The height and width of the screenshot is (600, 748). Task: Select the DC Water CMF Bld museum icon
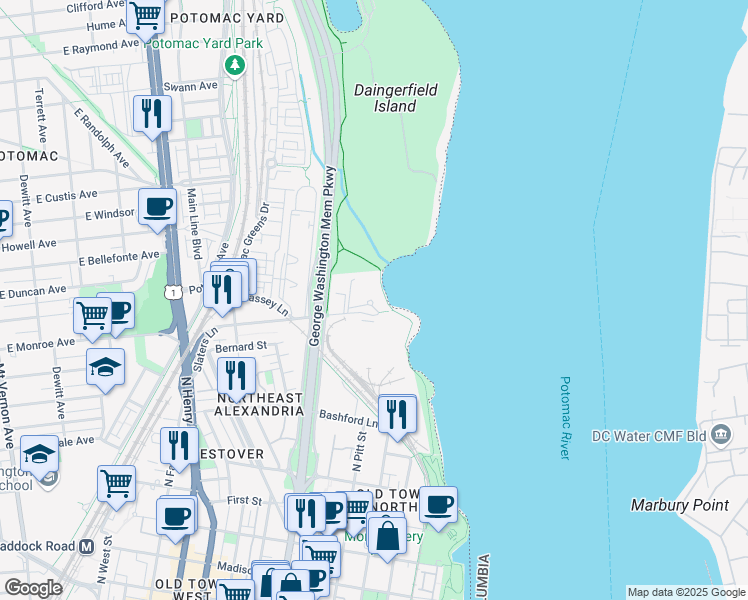(721, 436)
